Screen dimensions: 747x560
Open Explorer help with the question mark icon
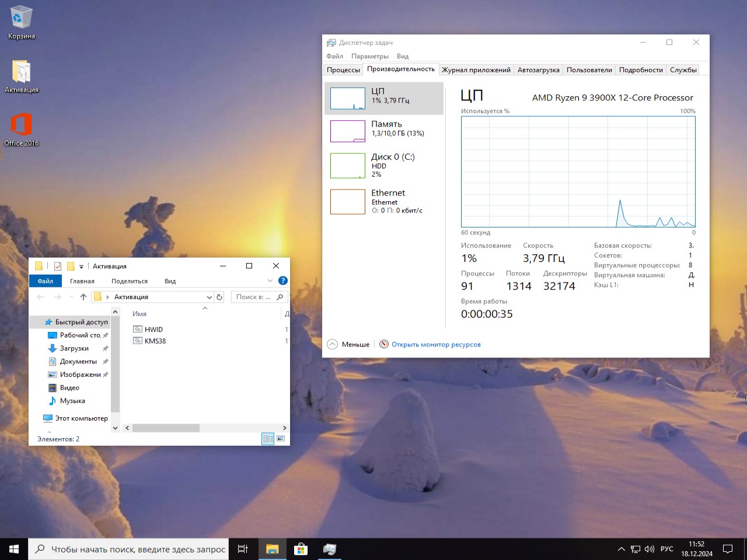click(x=283, y=280)
